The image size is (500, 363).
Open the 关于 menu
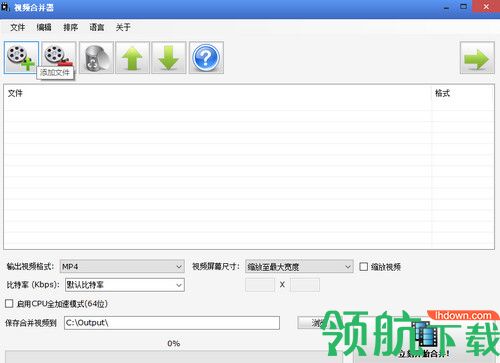[x=123, y=27]
